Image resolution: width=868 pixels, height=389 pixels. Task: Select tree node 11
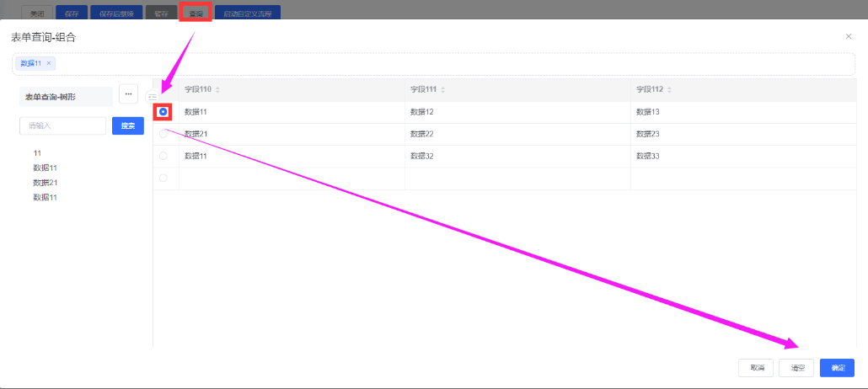37,153
